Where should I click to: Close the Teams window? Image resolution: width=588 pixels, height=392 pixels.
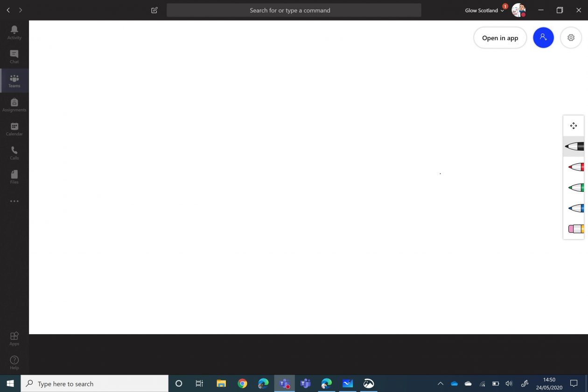(x=578, y=10)
